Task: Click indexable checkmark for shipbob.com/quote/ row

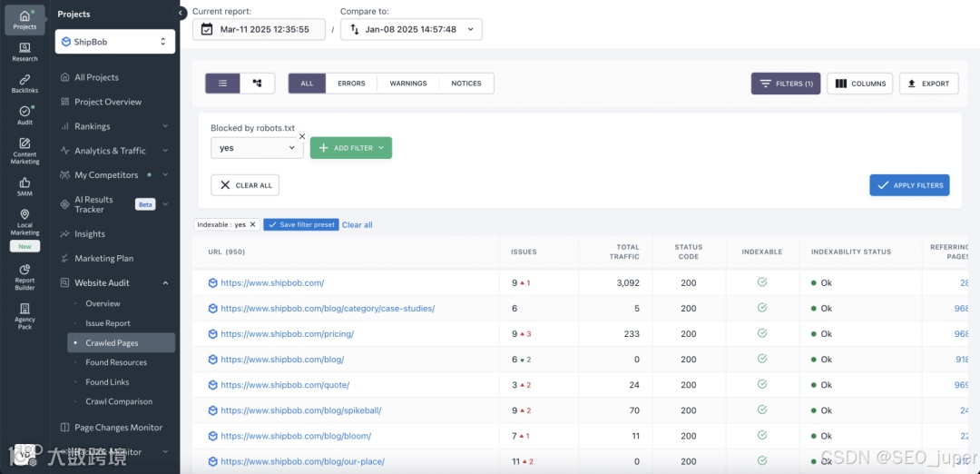Action: (x=762, y=384)
